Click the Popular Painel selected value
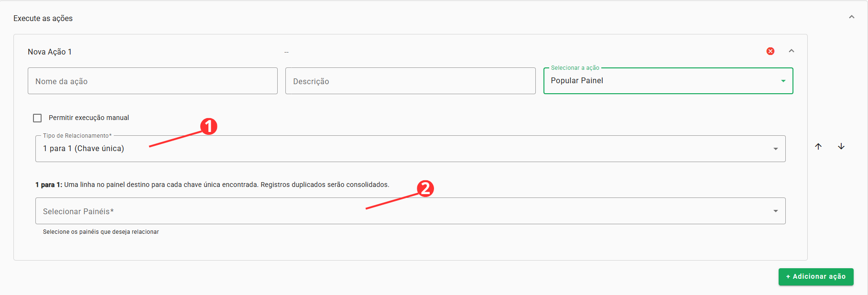This screenshot has height=295, width=868. (x=577, y=81)
